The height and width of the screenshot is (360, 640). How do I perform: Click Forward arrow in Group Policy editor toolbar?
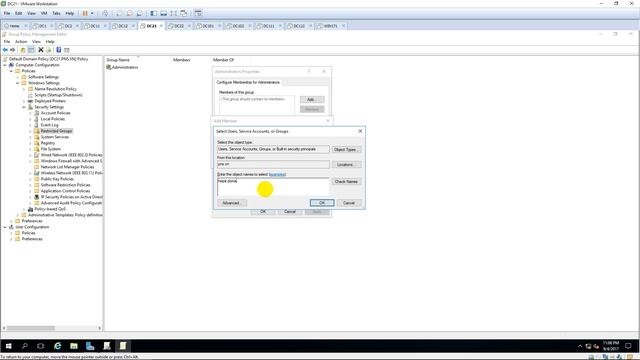[x=13, y=50]
